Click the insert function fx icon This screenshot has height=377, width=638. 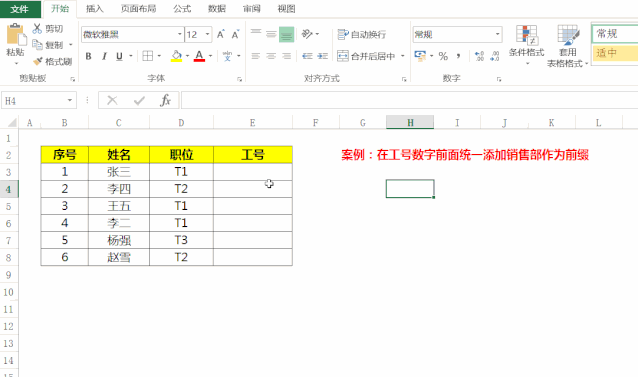pyautogui.click(x=165, y=100)
